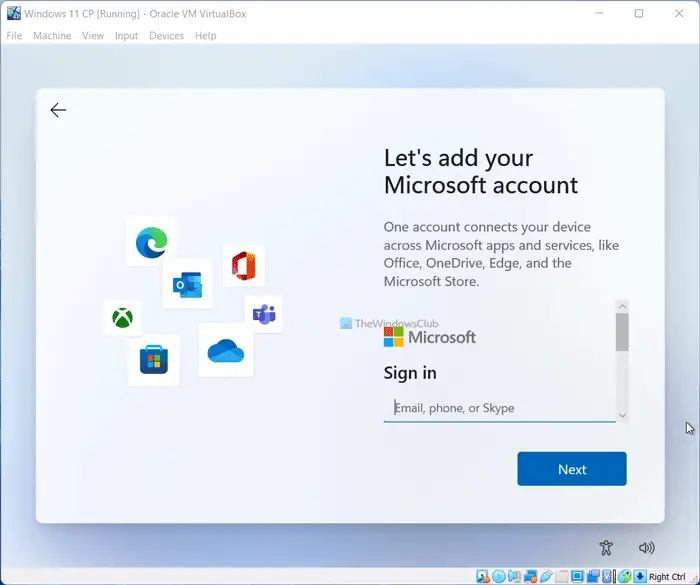This screenshot has width=700, height=585.
Task: Click the Microsoft Edge icon tile
Action: 151,242
